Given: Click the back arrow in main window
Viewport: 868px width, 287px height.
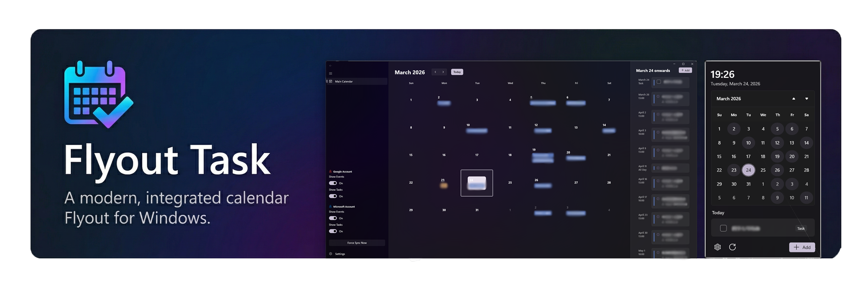Looking at the screenshot, I should (x=331, y=66).
